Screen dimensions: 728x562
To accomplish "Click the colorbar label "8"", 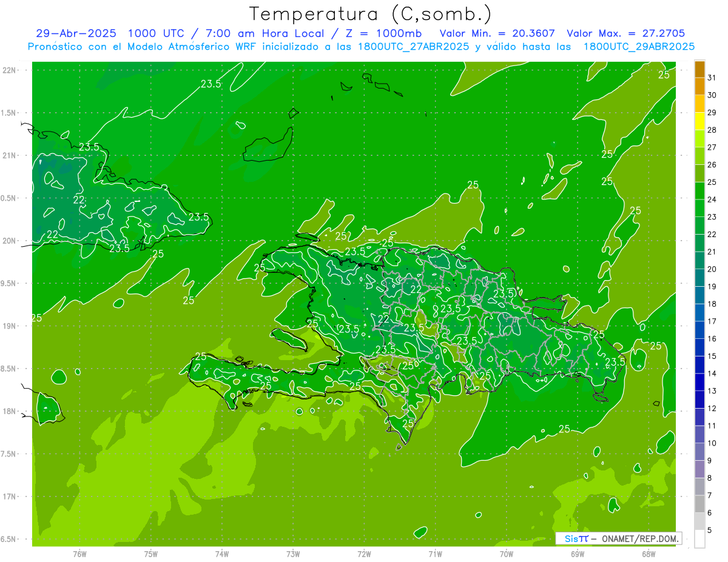I will pos(710,478).
